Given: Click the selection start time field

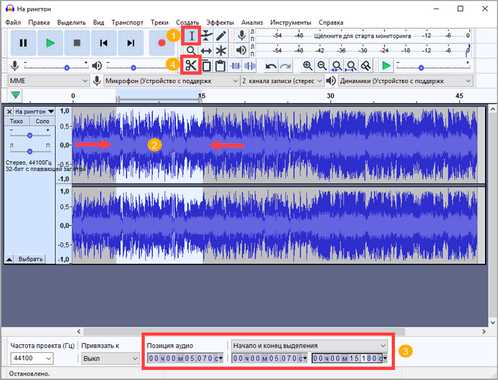Looking at the screenshot, I should [x=269, y=358].
